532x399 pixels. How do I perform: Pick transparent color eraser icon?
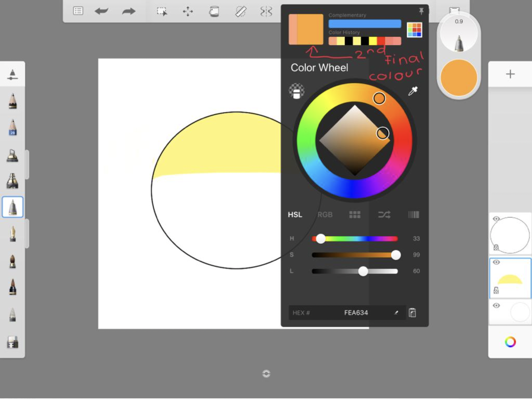pos(296,91)
